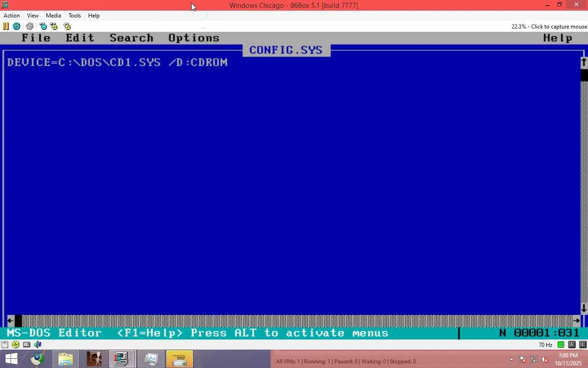Click the grey ACPI shutdown toolbar icon
588x368 pixels.
30,26
